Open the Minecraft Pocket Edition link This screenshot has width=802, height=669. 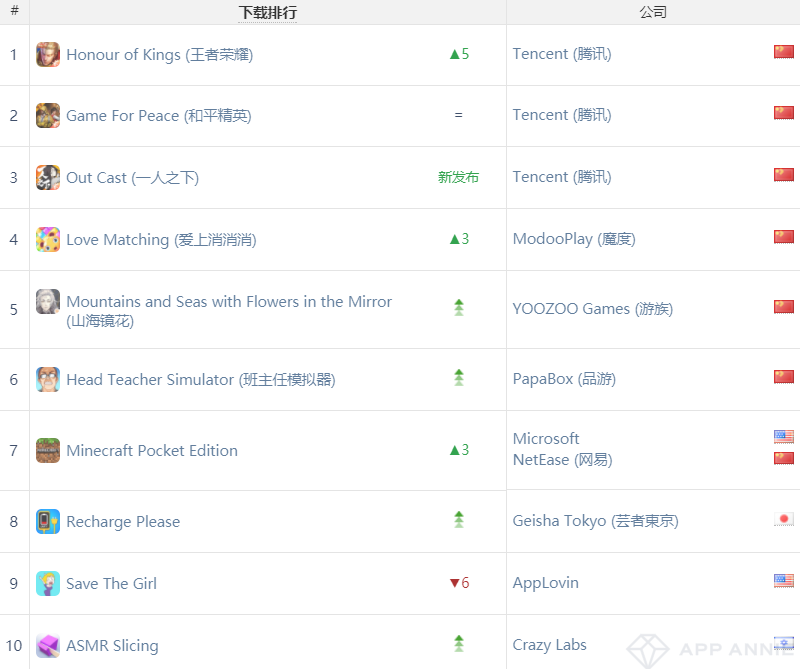(152, 451)
